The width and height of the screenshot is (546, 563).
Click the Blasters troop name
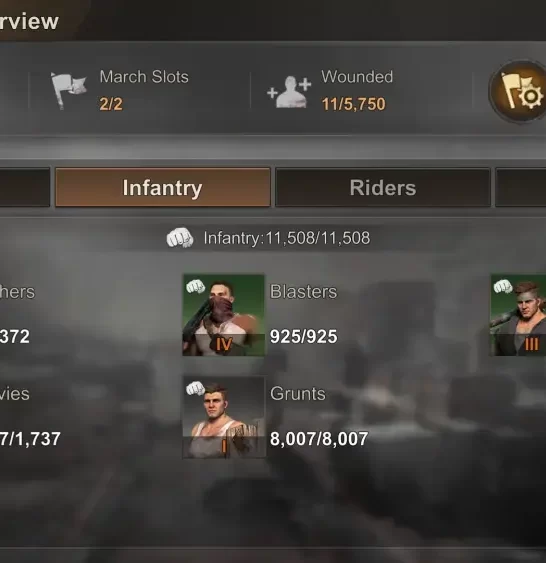pos(303,292)
